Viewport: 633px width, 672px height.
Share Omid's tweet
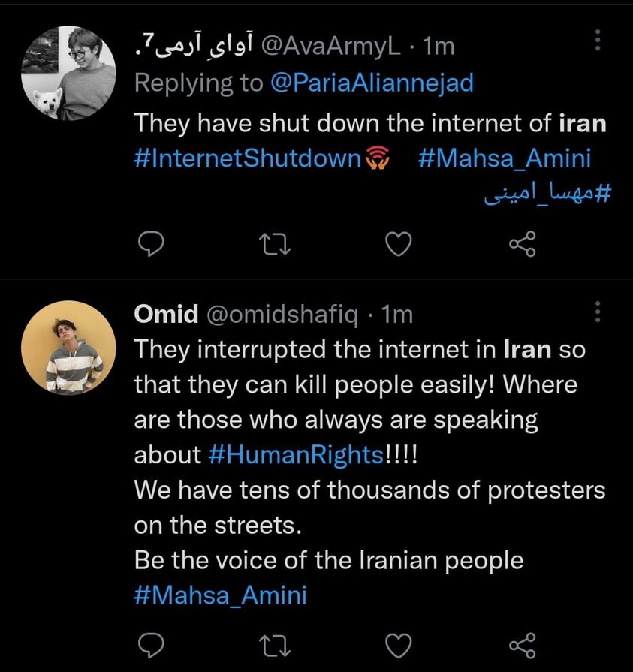pos(522,644)
